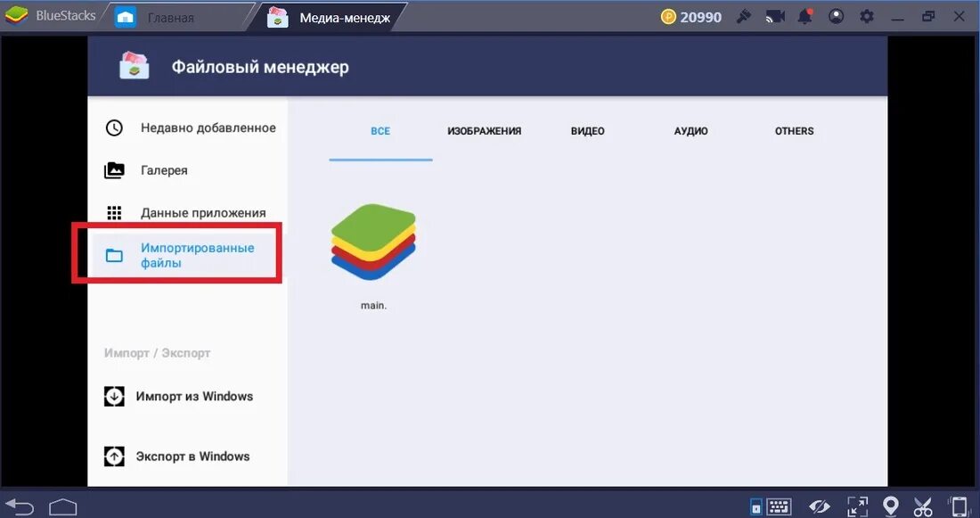Click Экспорт в Windows button
Viewport: 980px width, 518px height.
(177, 456)
